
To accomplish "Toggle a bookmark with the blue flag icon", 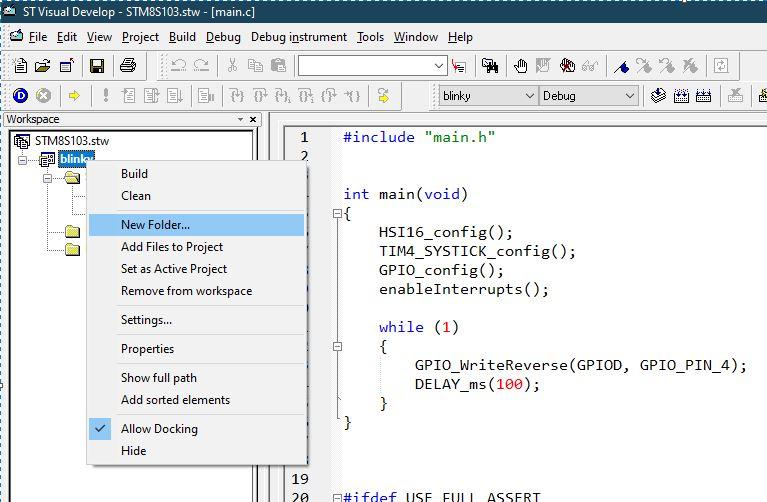I will 621,66.
